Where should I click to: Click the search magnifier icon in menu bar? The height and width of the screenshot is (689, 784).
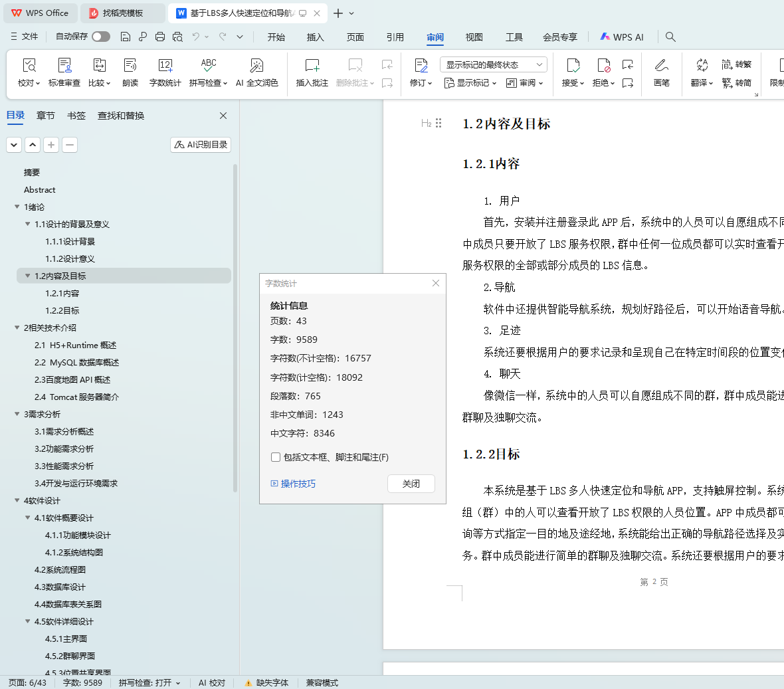coord(670,37)
